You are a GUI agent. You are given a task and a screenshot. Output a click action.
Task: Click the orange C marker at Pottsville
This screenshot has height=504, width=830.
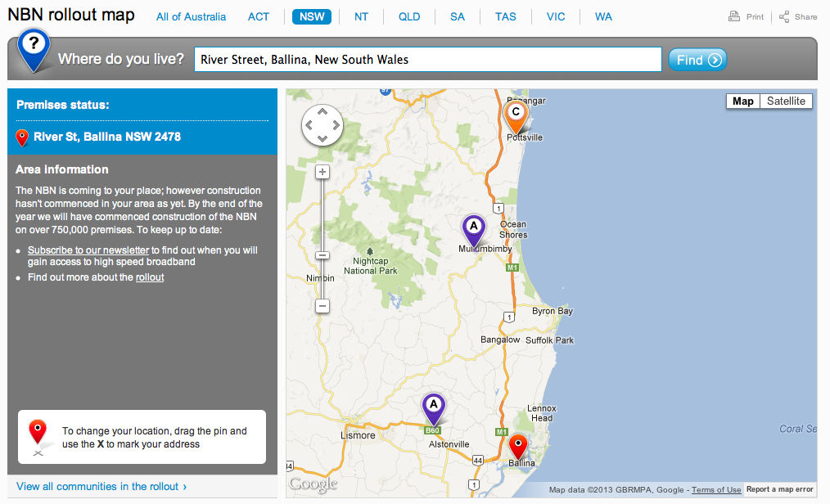[516, 117]
